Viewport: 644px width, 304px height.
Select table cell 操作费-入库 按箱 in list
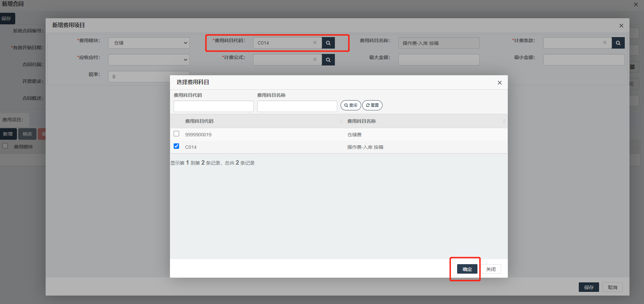point(365,147)
